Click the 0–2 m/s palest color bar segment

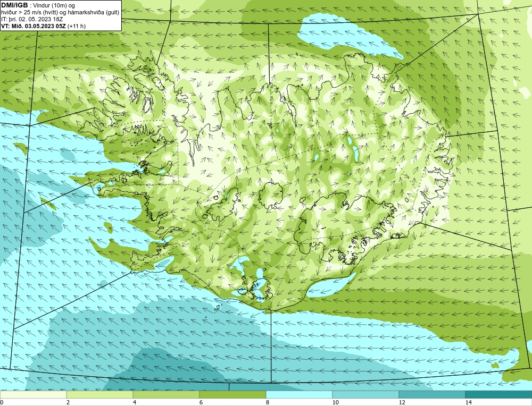[x=33, y=394]
